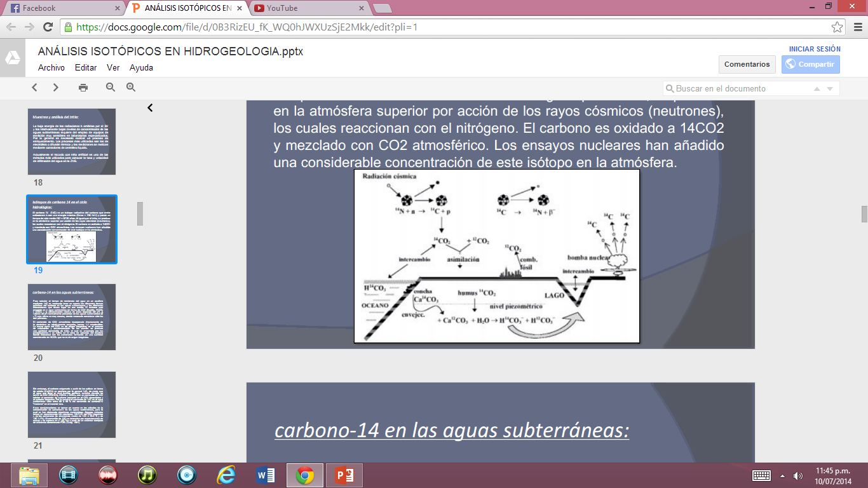Viewport: 868px width, 488px height.
Task: Click the carbon-14 cycle diagram image
Action: 497,257
